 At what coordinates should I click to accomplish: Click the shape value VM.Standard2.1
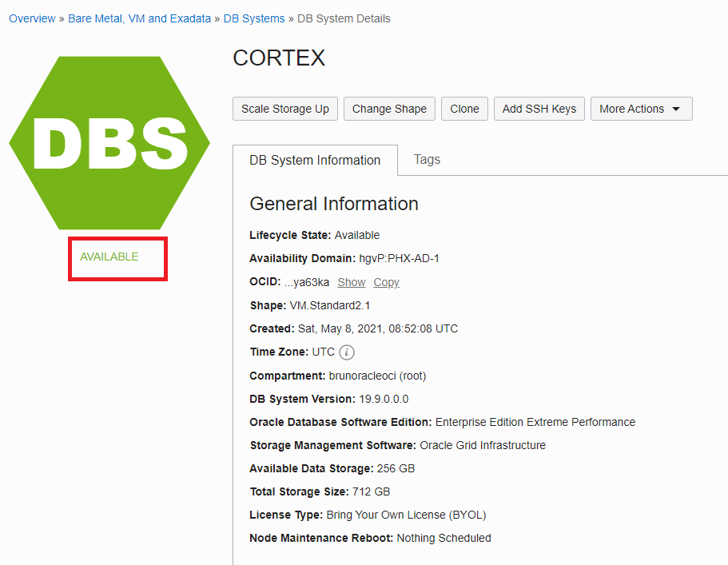330,305
